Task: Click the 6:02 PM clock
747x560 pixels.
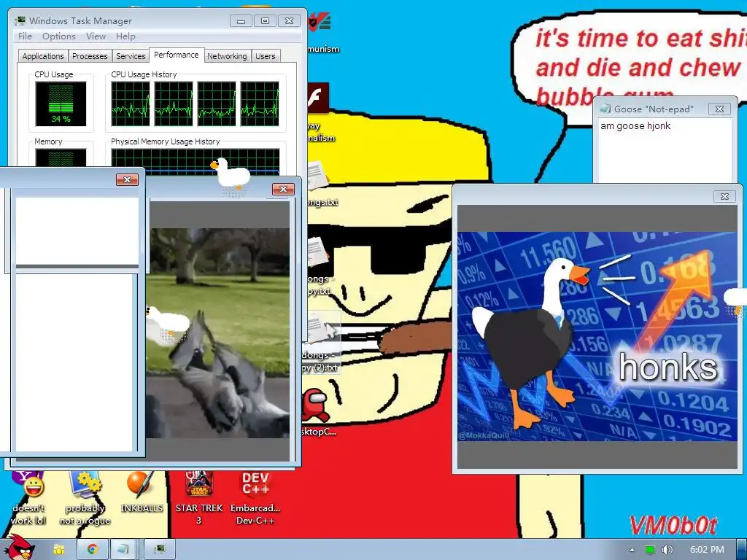Action: tap(707, 550)
